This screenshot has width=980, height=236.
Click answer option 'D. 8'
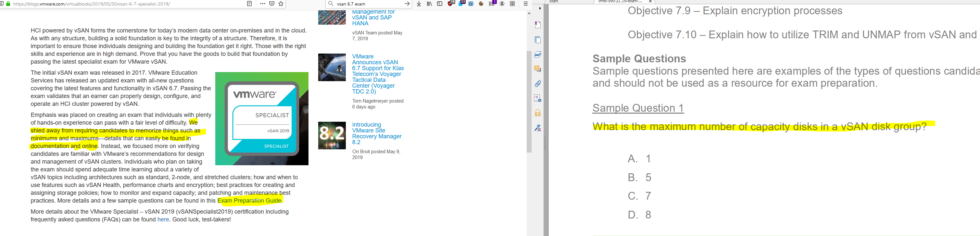point(639,215)
